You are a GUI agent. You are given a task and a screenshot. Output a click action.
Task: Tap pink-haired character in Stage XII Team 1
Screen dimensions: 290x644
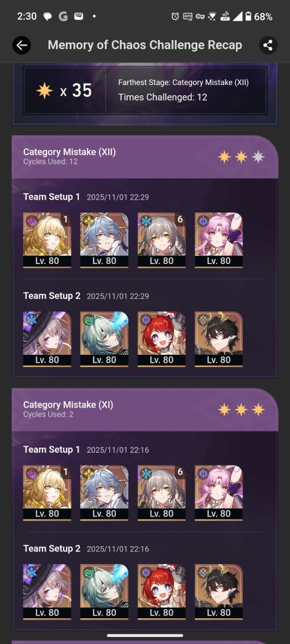coord(218,240)
